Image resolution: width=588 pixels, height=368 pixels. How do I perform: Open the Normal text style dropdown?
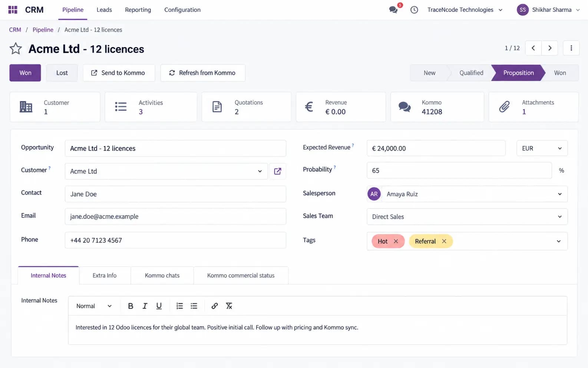(x=94, y=306)
